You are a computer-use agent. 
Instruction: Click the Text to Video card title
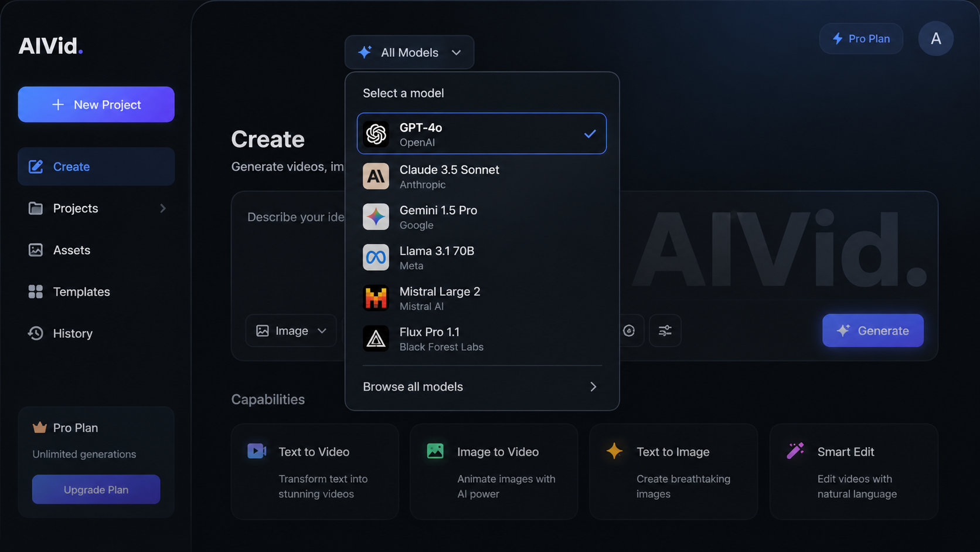[314, 452]
